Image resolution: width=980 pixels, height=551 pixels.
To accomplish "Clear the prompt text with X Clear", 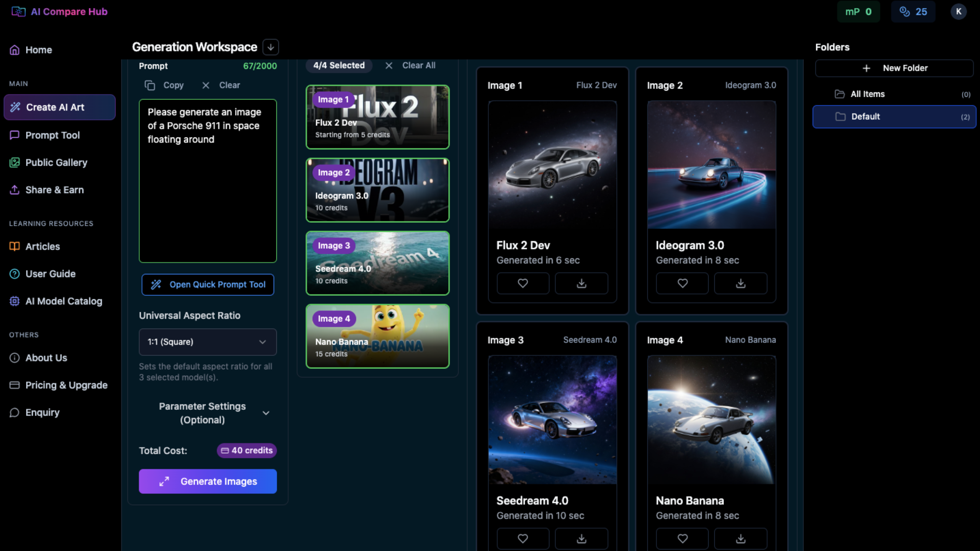I will click(221, 85).
